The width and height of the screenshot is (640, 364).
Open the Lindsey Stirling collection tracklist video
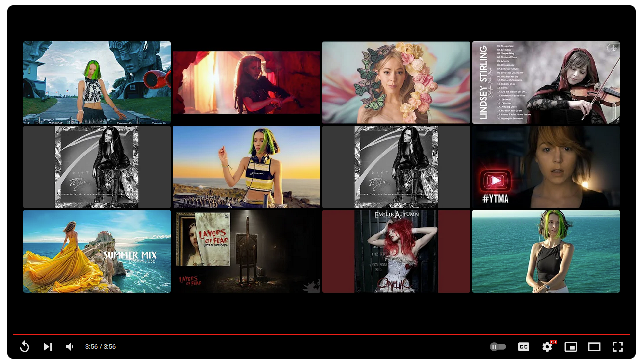coord(546,82)
